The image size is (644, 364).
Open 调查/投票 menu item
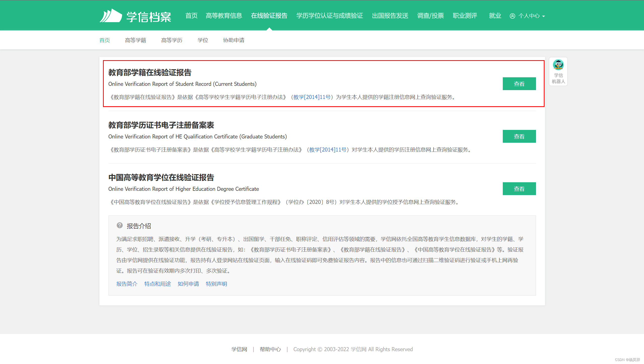pyautogui.click(x=431, y=16)
